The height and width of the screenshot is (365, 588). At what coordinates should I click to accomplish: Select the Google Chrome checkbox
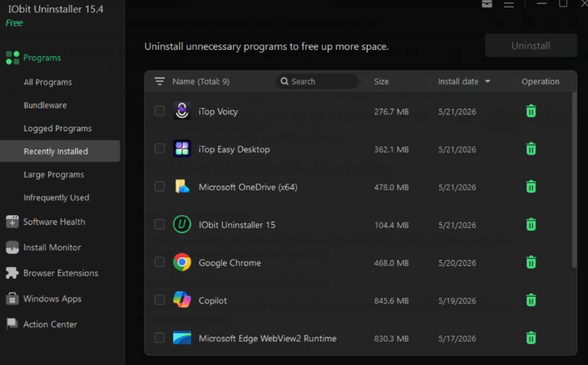pos(159,262)
